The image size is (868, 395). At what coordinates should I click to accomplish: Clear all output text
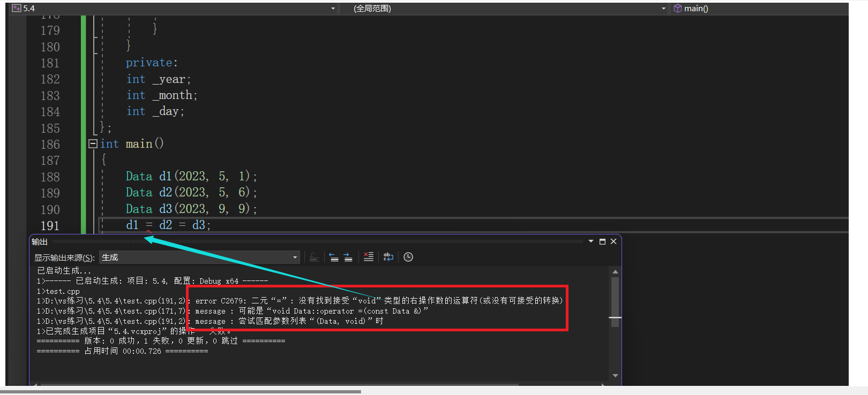pyautogui.click(x=369, y=257)
